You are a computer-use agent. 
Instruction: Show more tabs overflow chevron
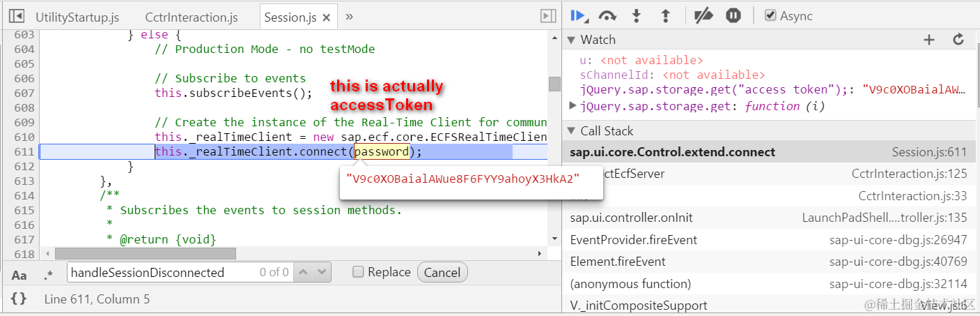pos(349,16)
